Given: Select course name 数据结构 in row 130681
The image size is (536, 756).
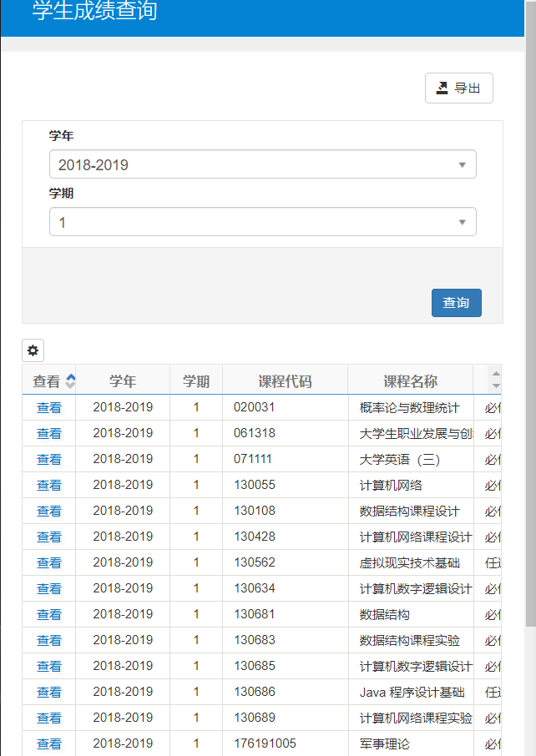Looking at the screenshot, I should click(385, 615).
